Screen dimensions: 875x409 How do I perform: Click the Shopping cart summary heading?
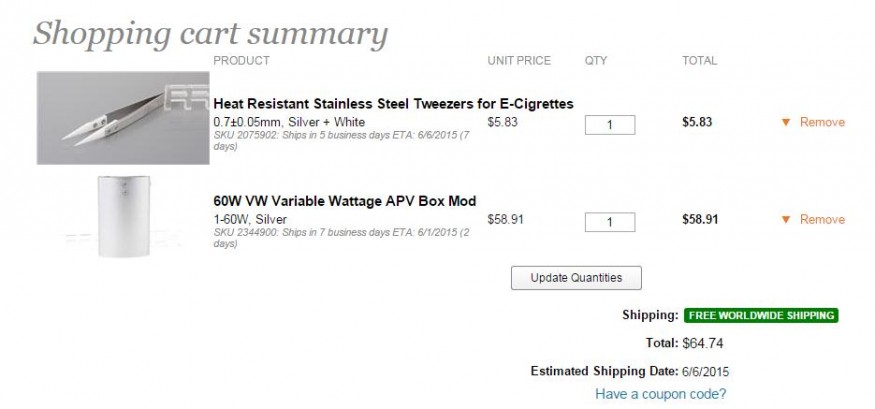tap(210, 33)
